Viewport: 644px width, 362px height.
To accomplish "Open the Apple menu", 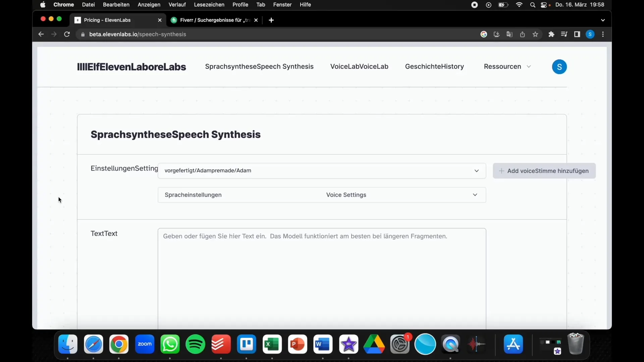I will 43,5.
